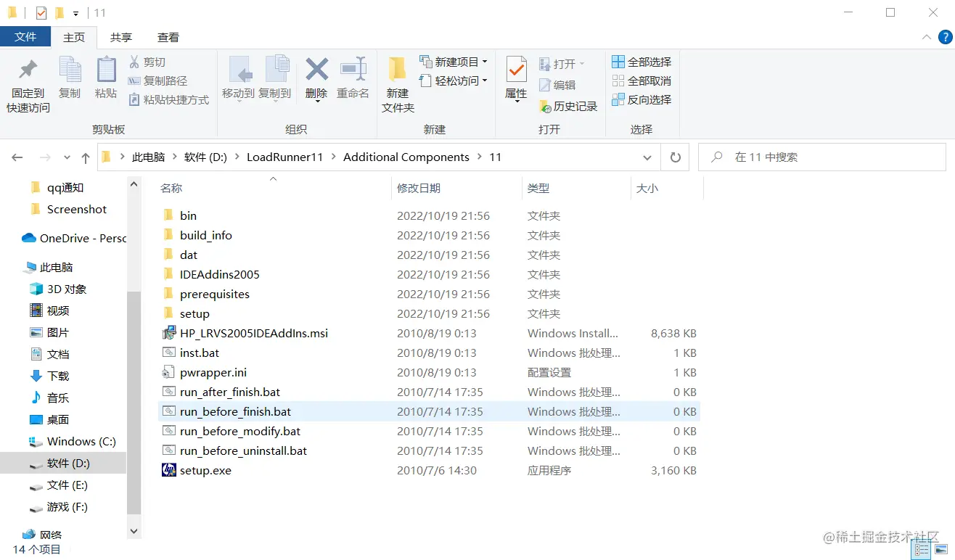Open Properties (属性) checkmark icon
The width and height of the screenshot is (955, 560).
pyautogui.click(x=516, y=70)
